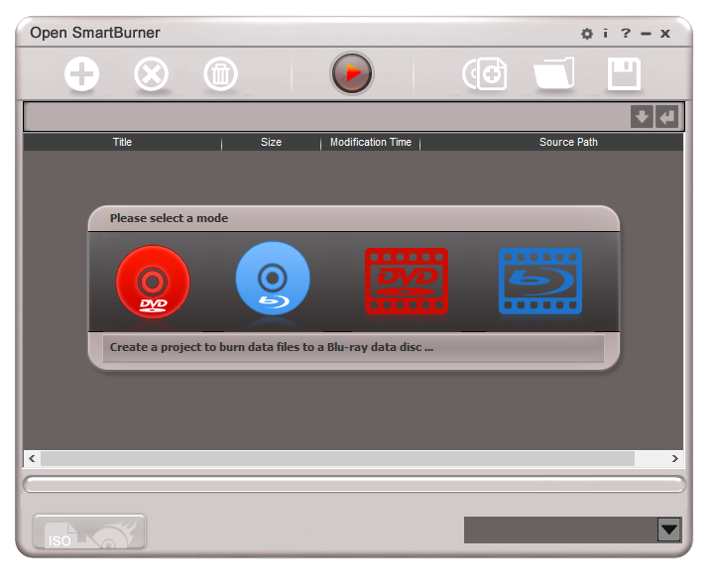Image resolution: width=714 pixels, height=588 pixels.
Task: Click the trash can delete-all icon
Action: [x=220, y=73]
